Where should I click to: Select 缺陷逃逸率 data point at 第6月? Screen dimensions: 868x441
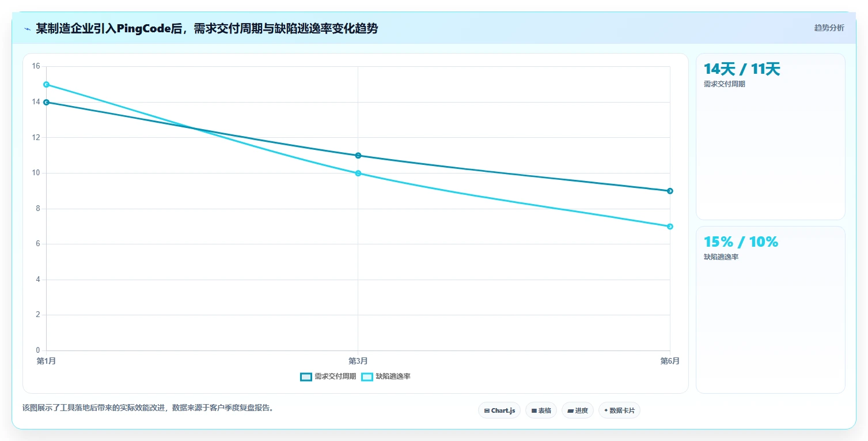(670, 227)
